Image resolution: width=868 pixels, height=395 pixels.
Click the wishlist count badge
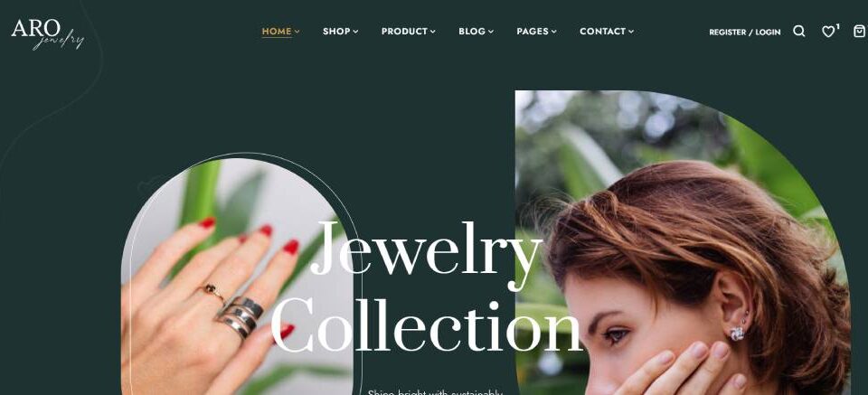pyautogui.click(x=837, y=26)
